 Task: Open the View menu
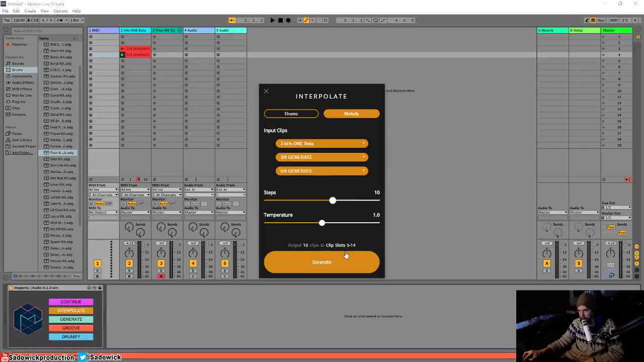tap(45, 11)
